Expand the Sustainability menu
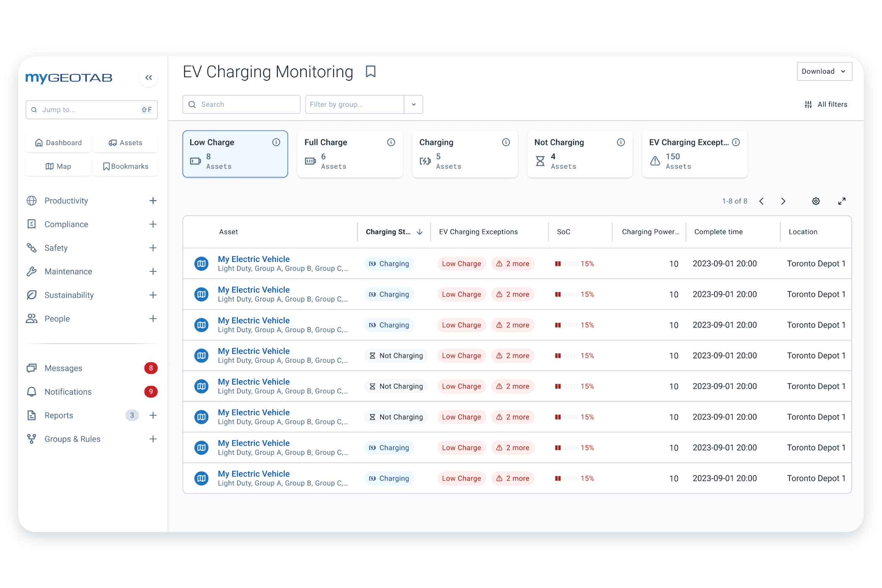This screenshot has height=588, width=882. (x=153, y=295)
